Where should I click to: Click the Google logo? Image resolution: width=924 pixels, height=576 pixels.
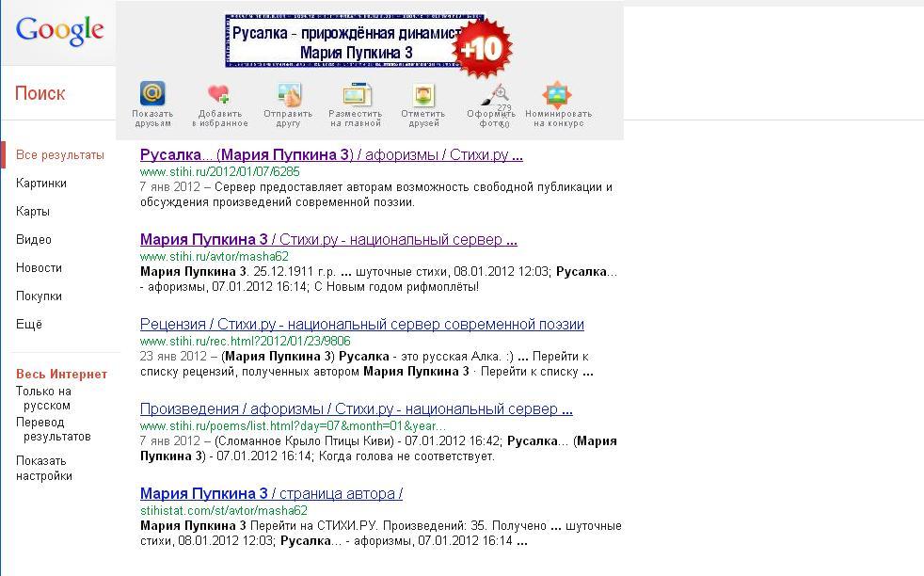pos(59,30)
